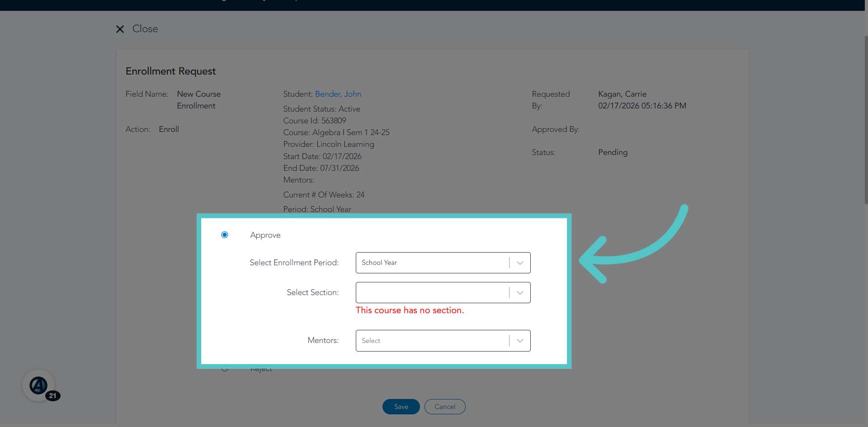Click the '02/17/2026 05:16:36 PM' timestamp
The height and width of the screenshot is (427, 868).
tap(642, 106)
